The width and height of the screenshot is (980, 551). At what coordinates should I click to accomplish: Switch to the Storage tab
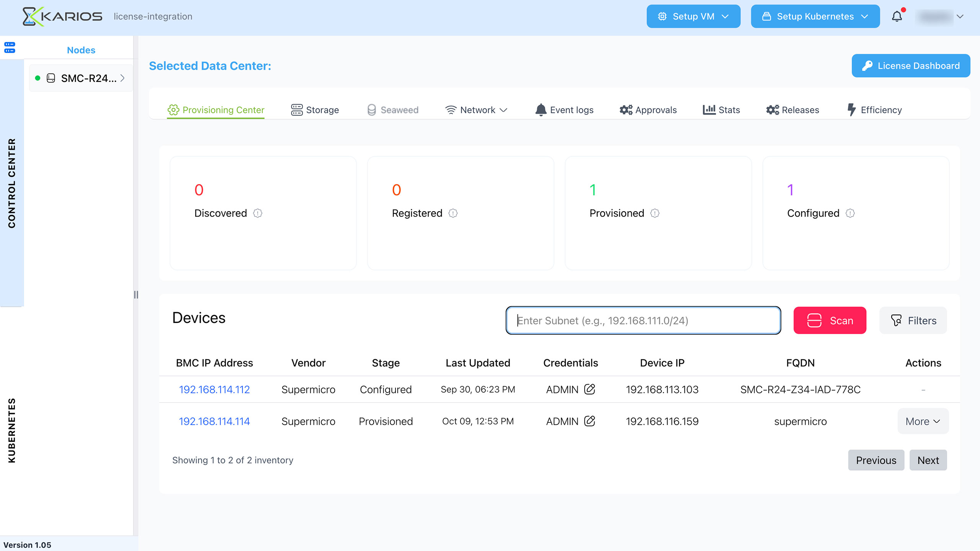pyautogui.click(x=315, y=110)
